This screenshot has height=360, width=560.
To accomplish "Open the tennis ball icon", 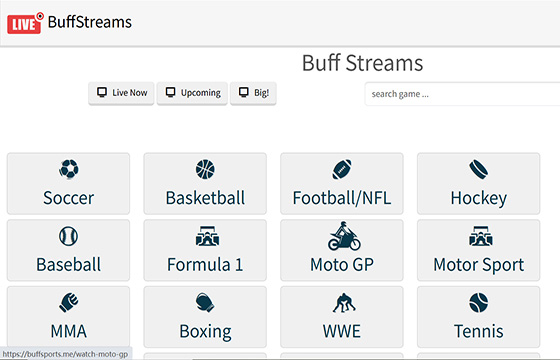I will 479,302.
